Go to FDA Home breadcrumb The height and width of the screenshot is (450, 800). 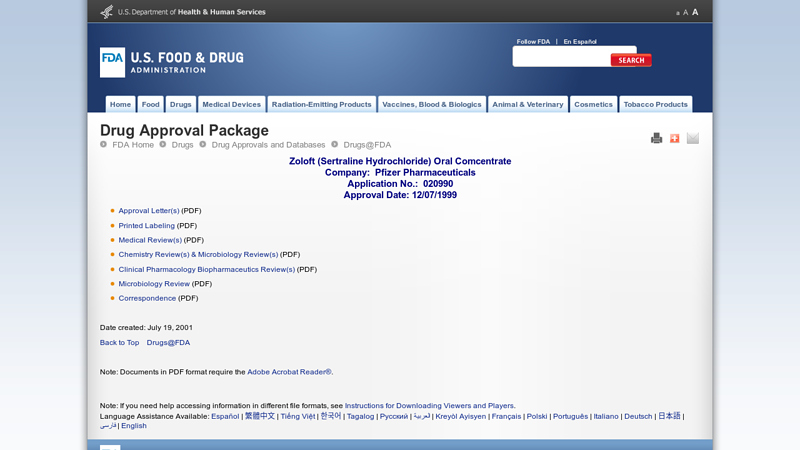click(x=133, y=145)
